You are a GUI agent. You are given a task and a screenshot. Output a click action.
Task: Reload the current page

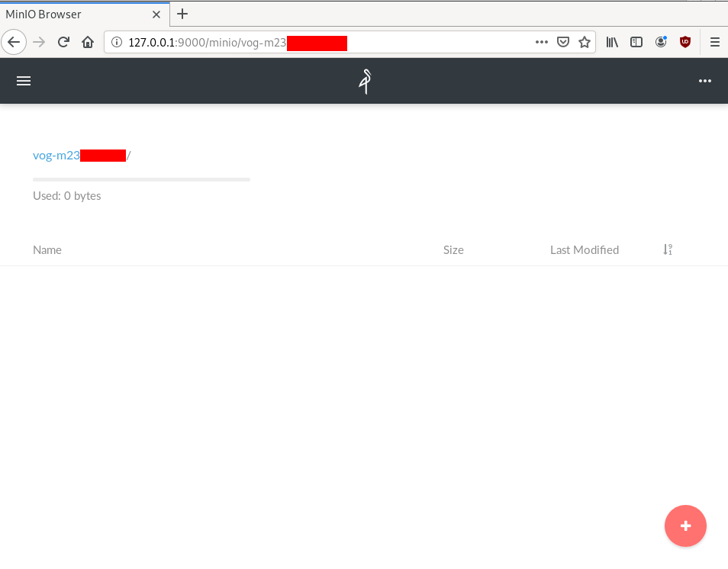tap(64, 43)
